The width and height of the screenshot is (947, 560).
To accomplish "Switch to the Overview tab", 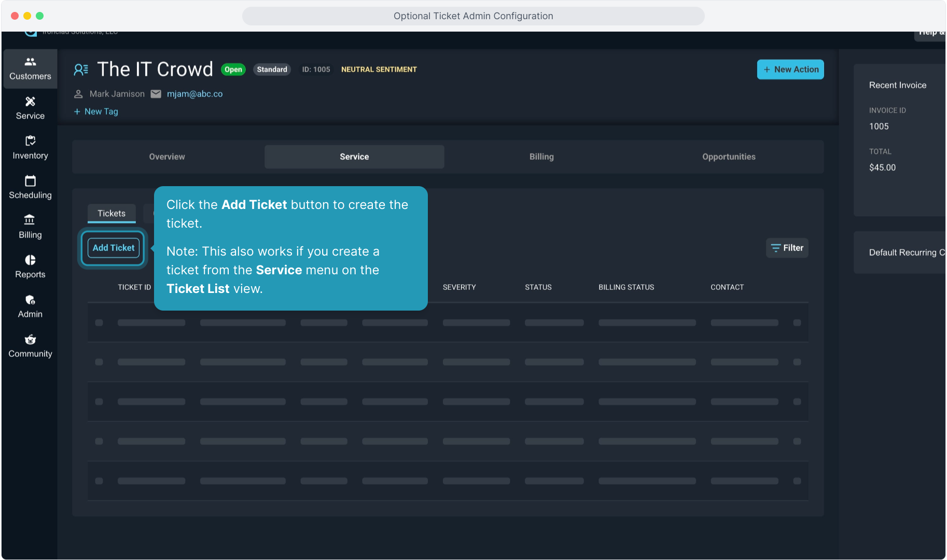I will [166, 157].
